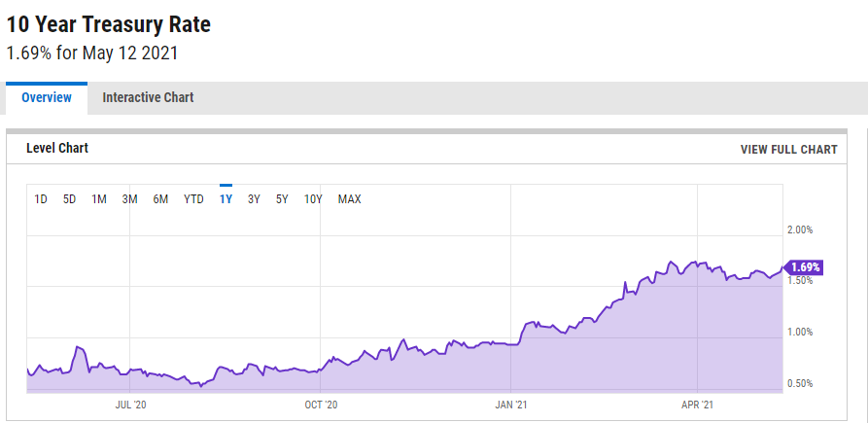Switch to the Interactive Chart tab
Screen dimensions: 868x423
[x=148, y=97]
